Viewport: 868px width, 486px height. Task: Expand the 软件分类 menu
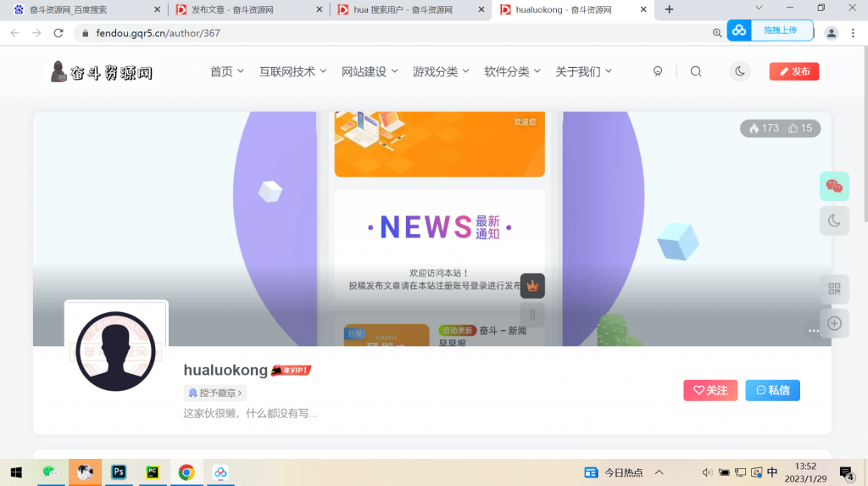pos(512,71)
